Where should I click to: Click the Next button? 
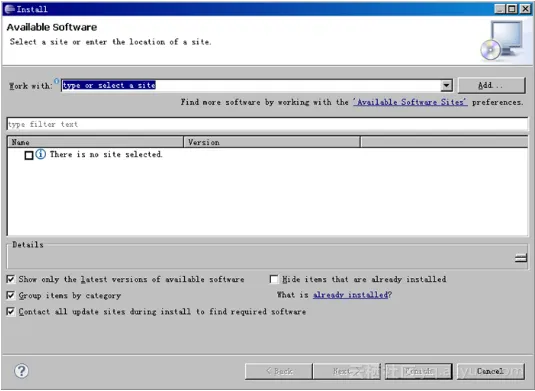[x=347, y=371]
